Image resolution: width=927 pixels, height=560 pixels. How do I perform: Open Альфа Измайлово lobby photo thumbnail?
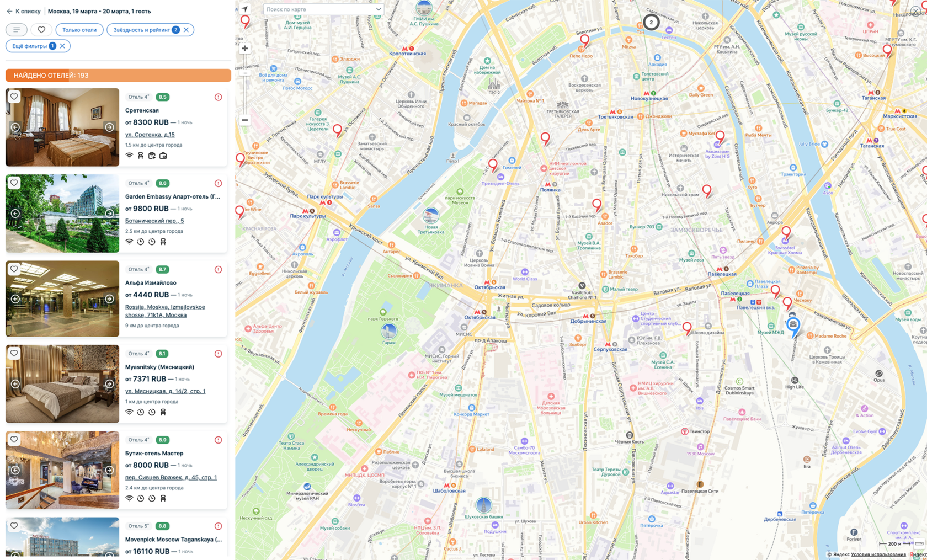(x=62, y=298)
